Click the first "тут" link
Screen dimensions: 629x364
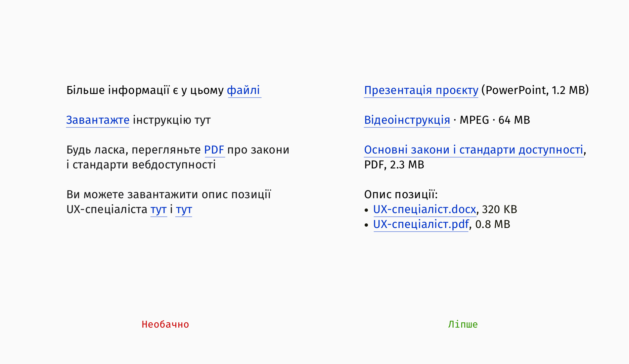[x=158, y=209]
